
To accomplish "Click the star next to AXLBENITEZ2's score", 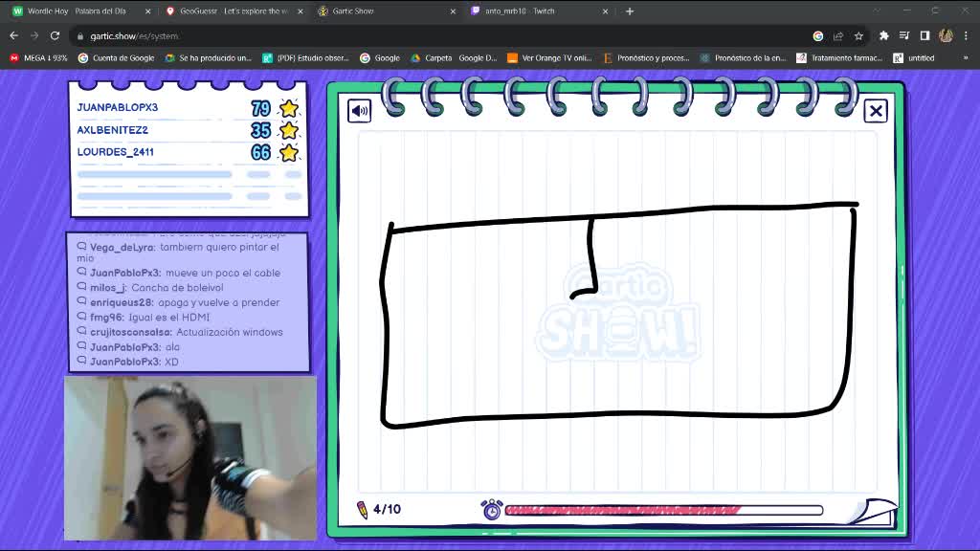I will (x=289, y=130).
